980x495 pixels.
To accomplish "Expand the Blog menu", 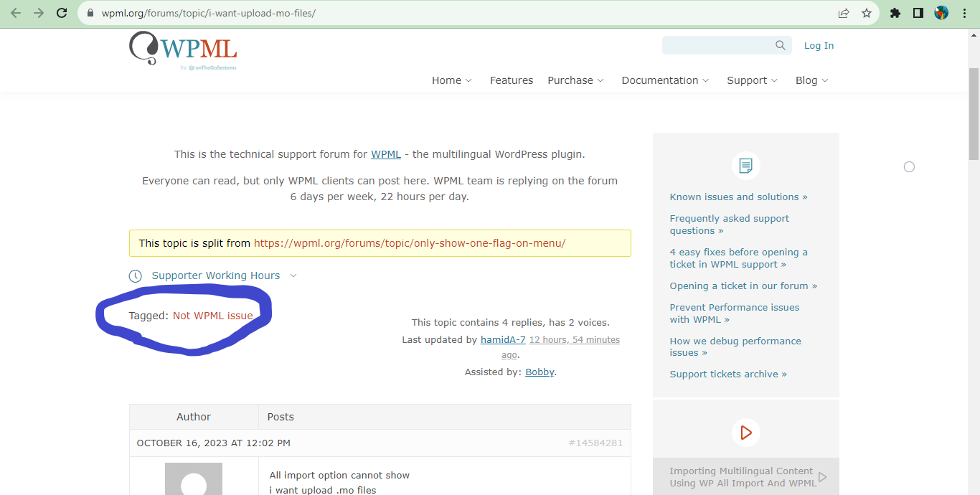I will click(x=812, y=80).
